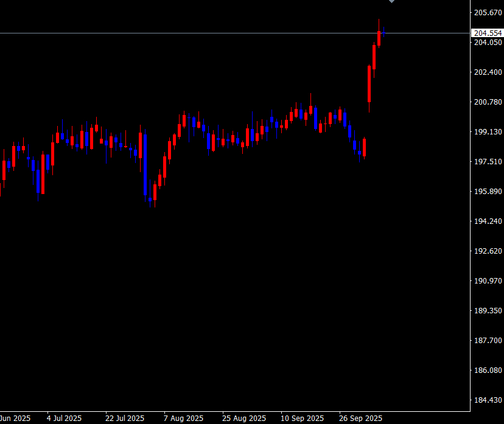
Task: Click the current price label 204.554
Action: pyautogui.click(x=488, y=33)
